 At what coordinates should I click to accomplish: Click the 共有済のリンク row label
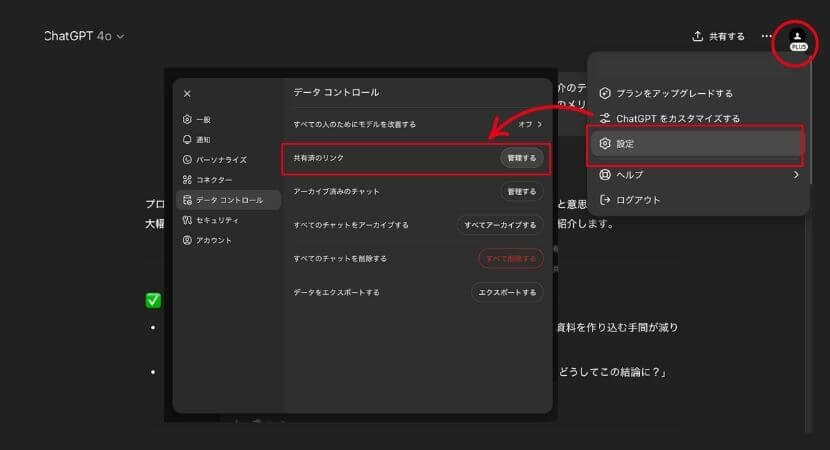pyautogui.click(x=318, y=158)
